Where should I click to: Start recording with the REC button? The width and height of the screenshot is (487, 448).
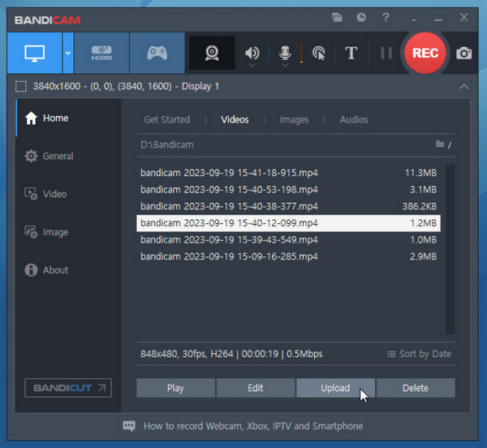pos(425,53)
